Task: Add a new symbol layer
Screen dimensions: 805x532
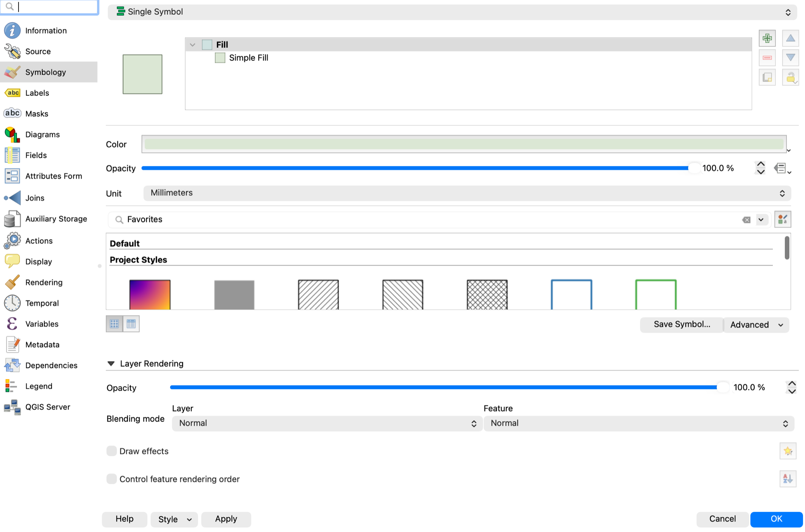Action: click(767, 38)
